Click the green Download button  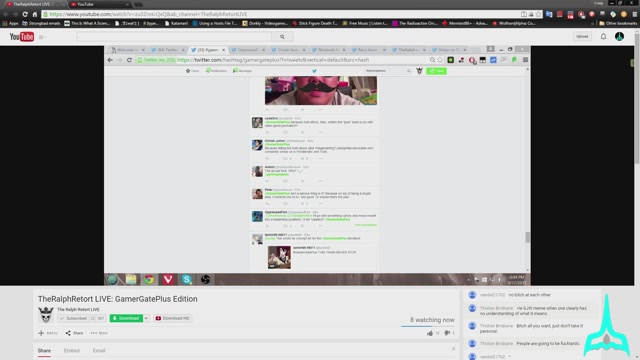(x=126, y=318)
